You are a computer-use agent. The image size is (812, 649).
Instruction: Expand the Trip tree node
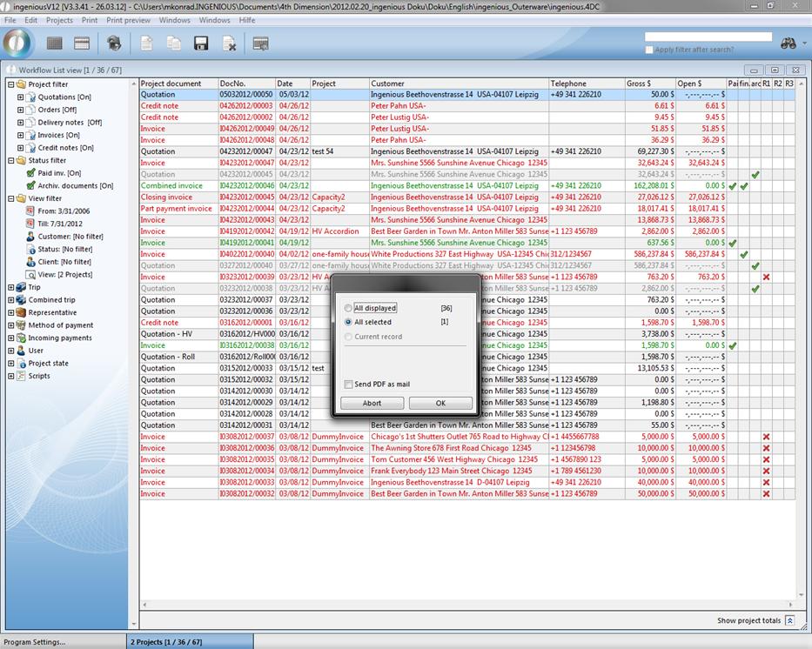(x=11, y=287)
